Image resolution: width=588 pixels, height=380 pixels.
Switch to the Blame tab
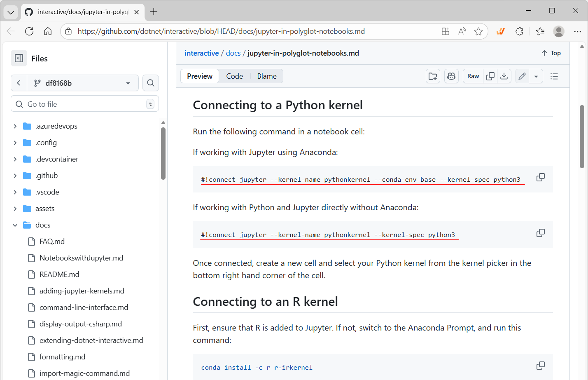coord(267,76)
